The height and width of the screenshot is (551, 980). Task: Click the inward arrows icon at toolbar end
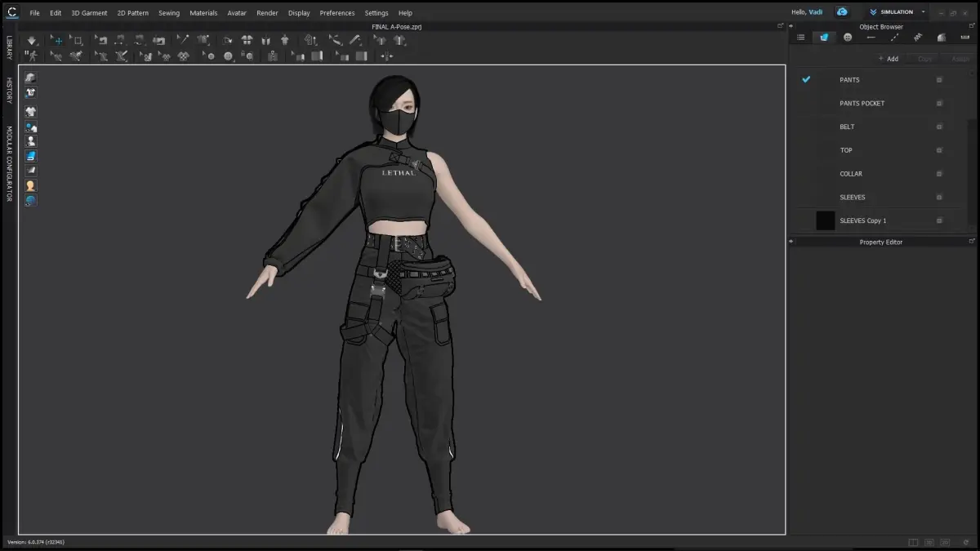coord(387,56)
